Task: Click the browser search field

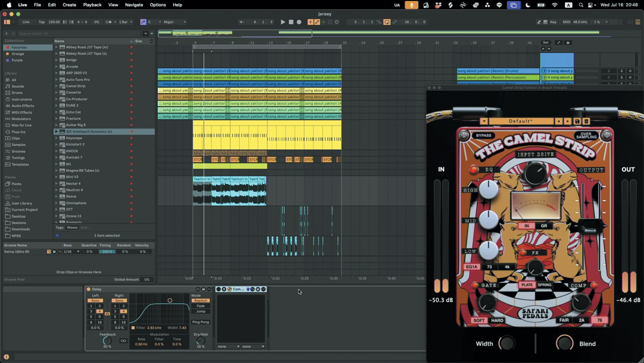Action: (78, 34)
